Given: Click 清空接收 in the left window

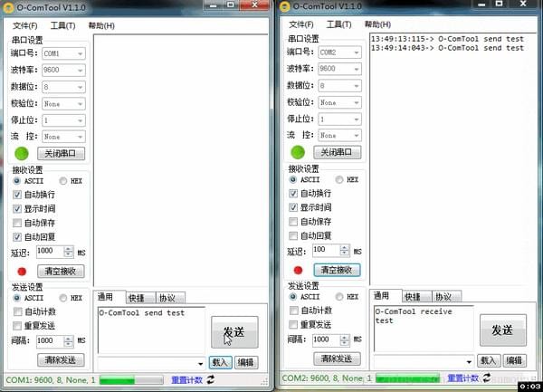Looking at the screenshot, I should coord(61,272).
